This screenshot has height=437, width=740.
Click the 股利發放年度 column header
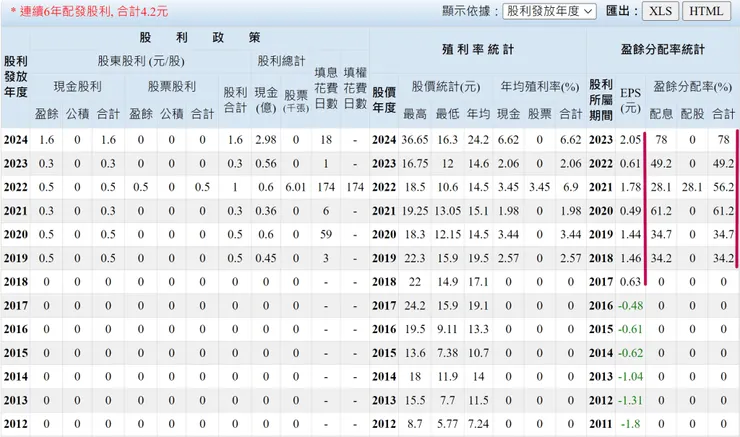coord(16,76)
